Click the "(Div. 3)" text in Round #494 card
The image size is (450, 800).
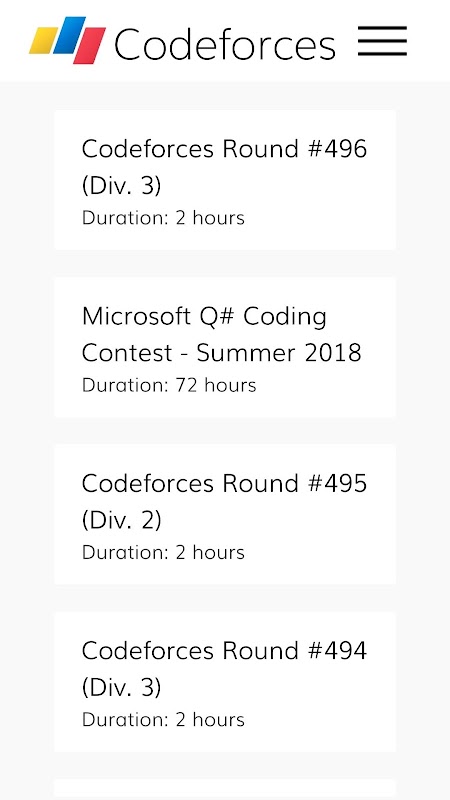[x=121, y=687]
